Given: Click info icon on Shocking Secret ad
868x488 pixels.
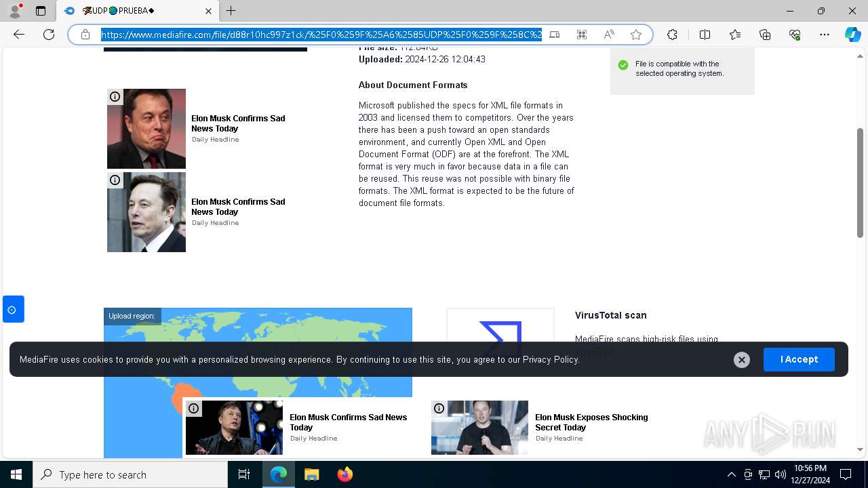Looking at the screenshot, I should point(439,408).
